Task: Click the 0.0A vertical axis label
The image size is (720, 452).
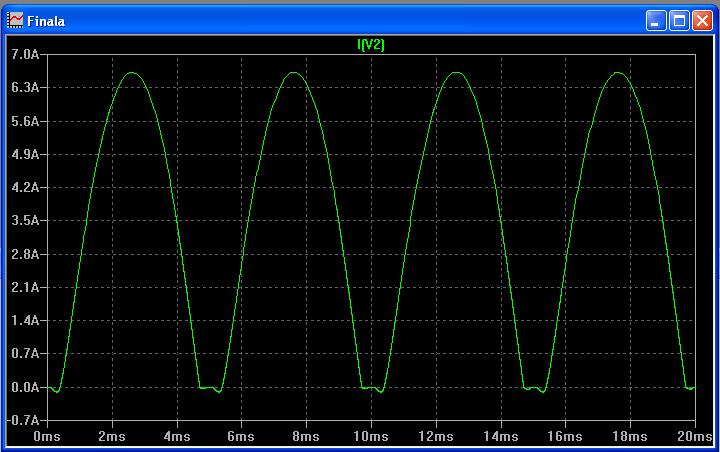Action: point(25,387)
